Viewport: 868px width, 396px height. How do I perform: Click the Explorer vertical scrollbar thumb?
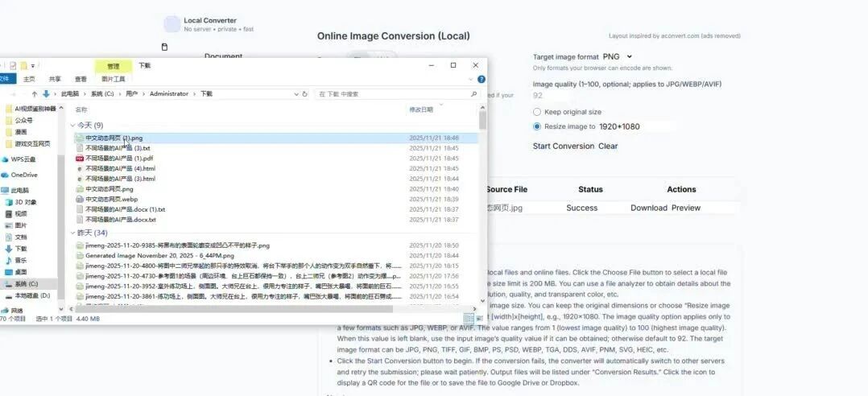tap(483, 119)
